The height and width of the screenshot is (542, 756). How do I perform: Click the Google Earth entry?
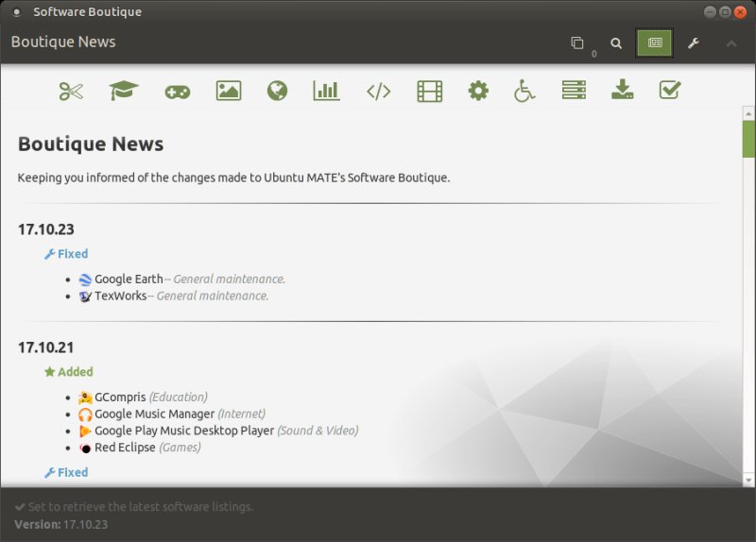[128, 279]
